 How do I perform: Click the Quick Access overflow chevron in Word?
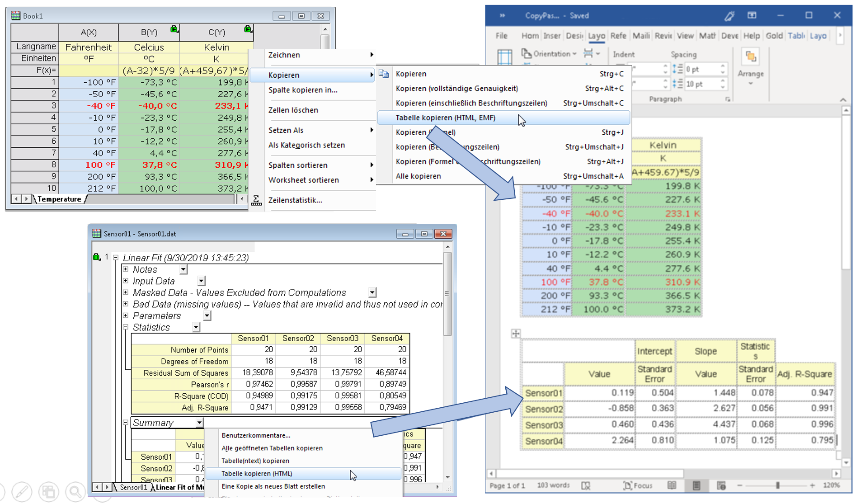click(x=502, y=15)
